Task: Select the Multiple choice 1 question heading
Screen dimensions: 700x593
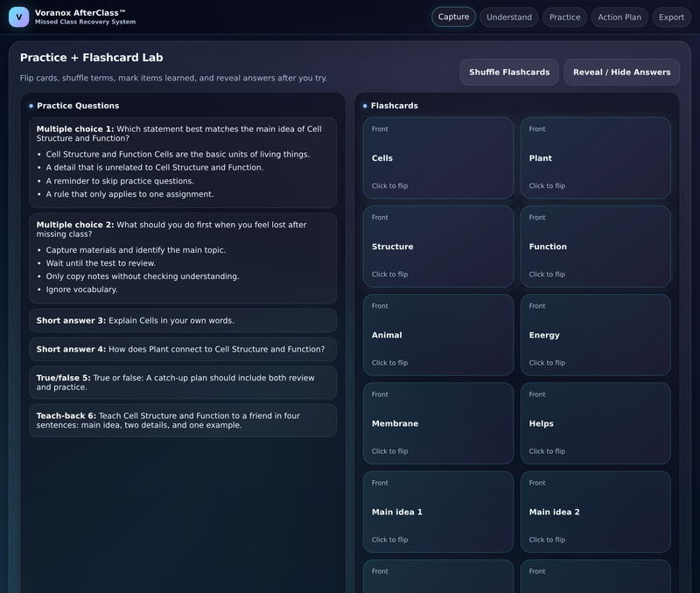Action: click(179, 134)
